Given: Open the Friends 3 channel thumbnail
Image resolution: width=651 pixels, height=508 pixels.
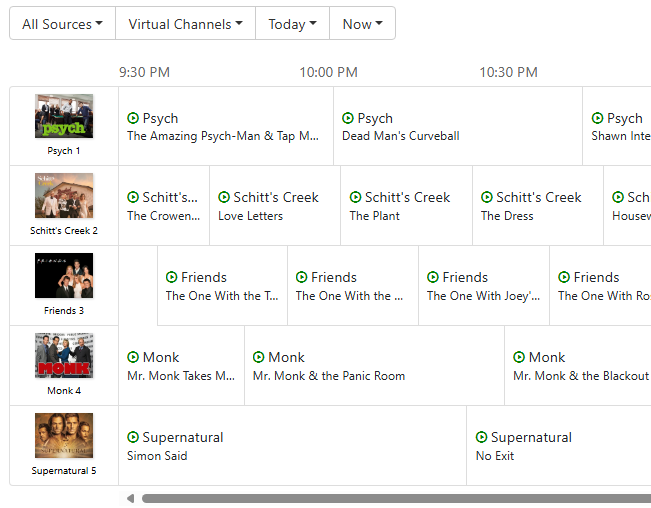Looking at the screenshot, I should coord(64,276).
